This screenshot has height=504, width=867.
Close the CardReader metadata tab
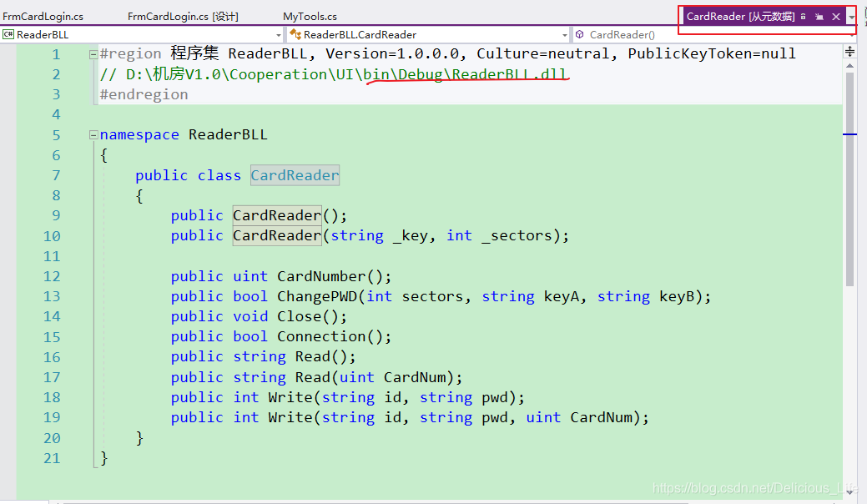(x=836, y=17)
